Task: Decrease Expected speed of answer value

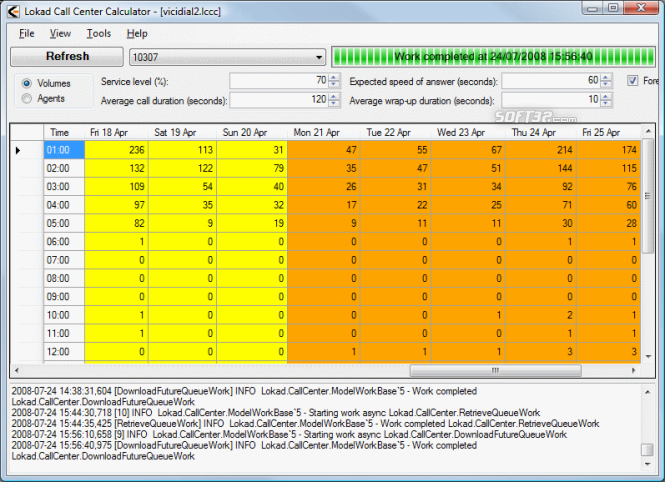Action: (606, 84)
